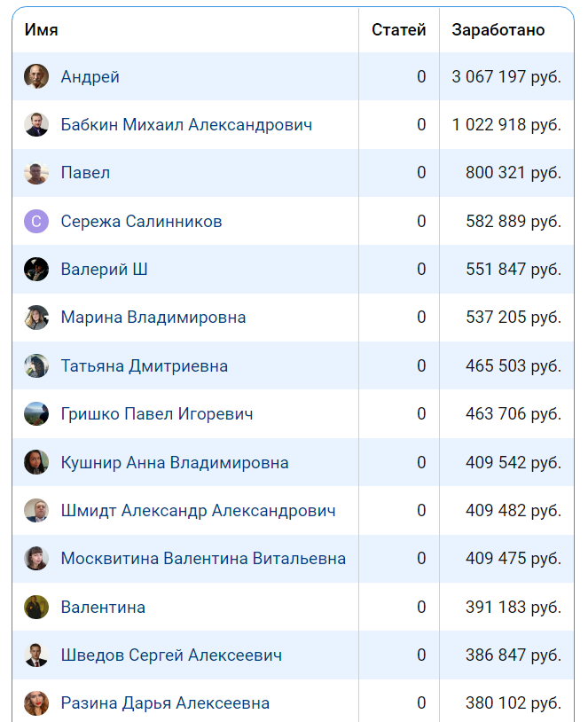The height and width of the screenshot is (722, 588).
Task: Click Валерий Ш's dark avatar
Action: (36, 270)
